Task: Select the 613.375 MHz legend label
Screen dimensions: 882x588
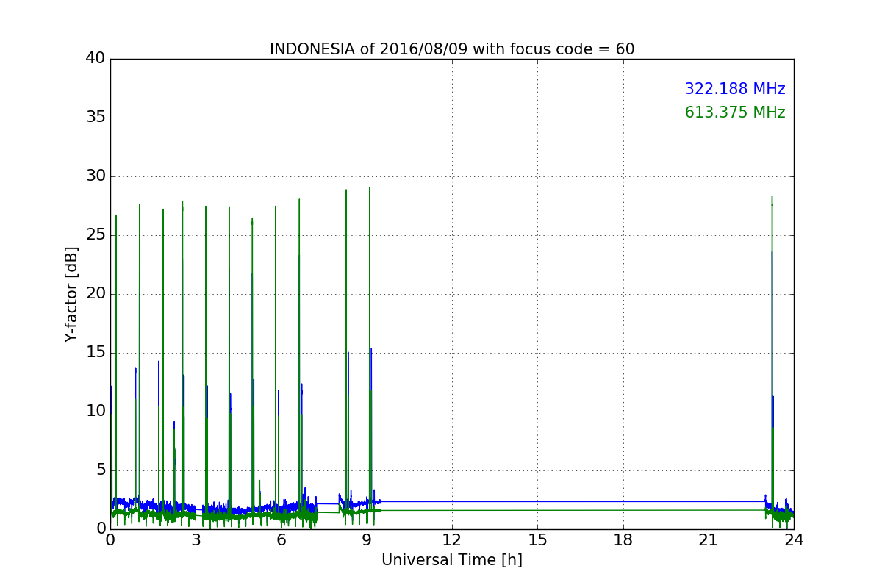Action: click(735, 112)
